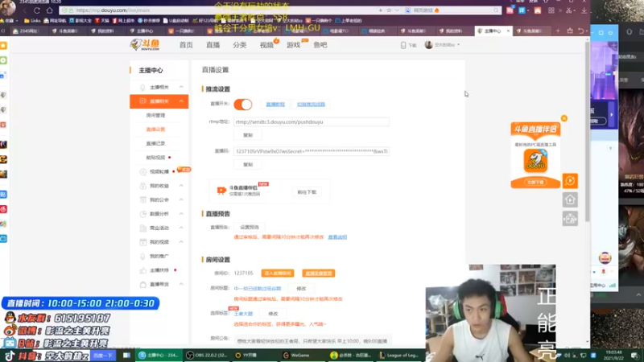Image resolution: width=644 pixels, height=362 pixels.
Task: Close the 斗鱼直播伴侣 floating ad
Action: point(564,118)
